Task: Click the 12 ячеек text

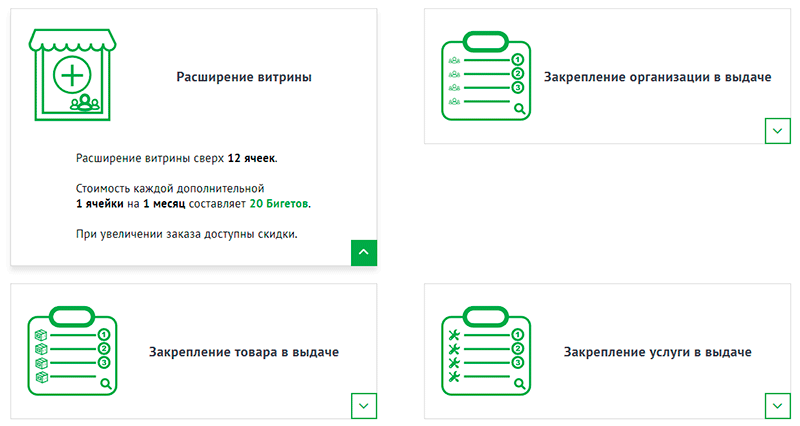Action: point(251,158)
